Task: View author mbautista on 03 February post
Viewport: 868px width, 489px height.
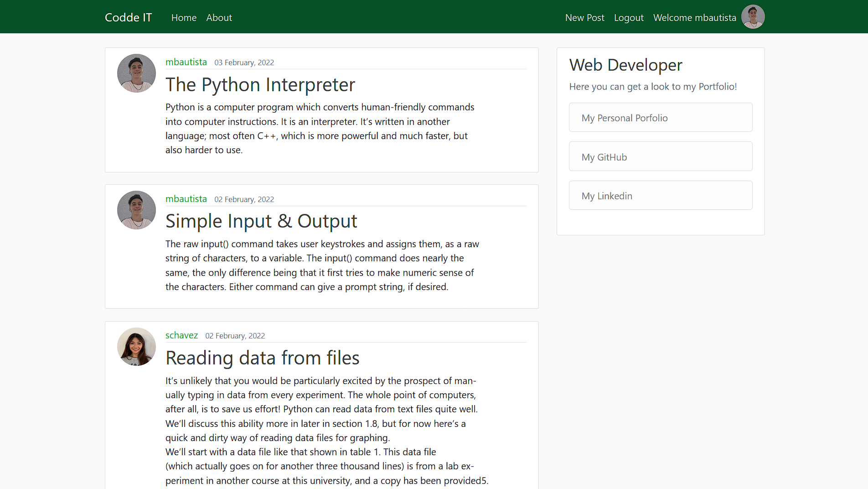Action: point(186,62)
